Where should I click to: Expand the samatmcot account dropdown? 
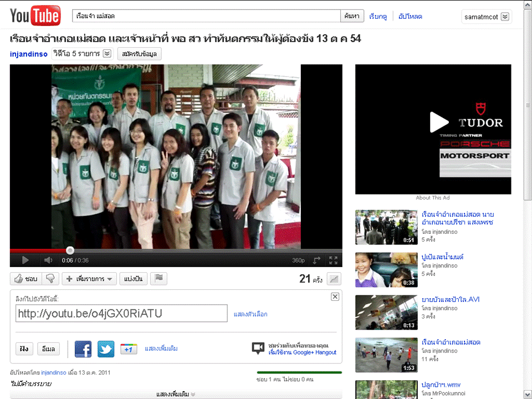point(505,17)
